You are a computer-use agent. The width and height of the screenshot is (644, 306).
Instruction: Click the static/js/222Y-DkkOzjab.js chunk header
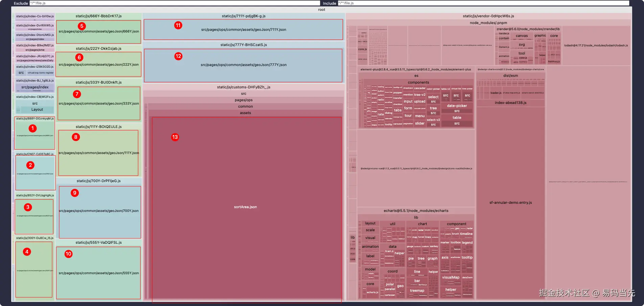(x=98, y=48)
